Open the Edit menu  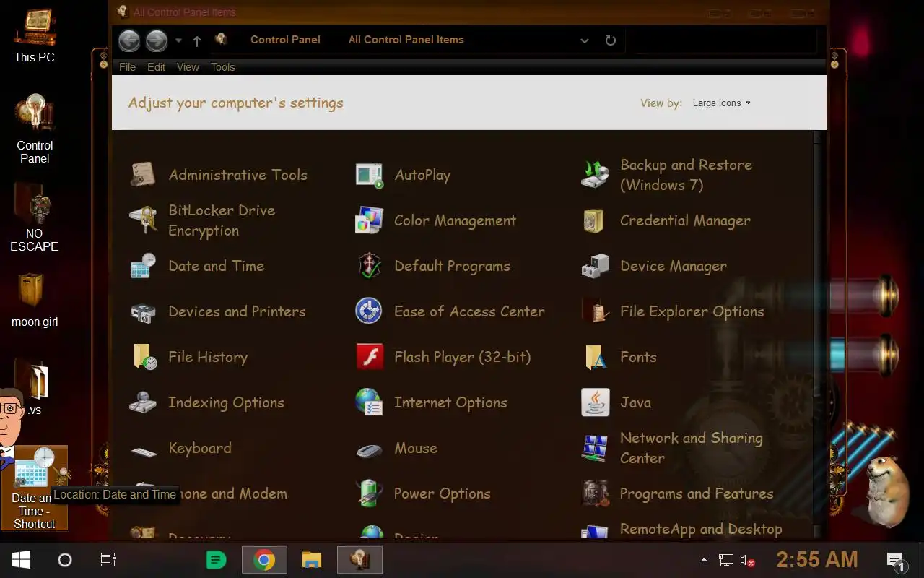(156, 67)
